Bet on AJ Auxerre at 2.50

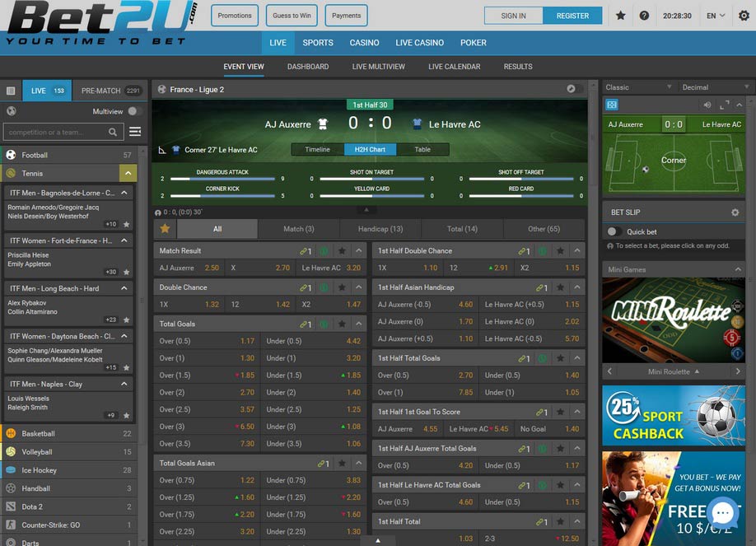pyautogui.click(x=189, y=268)
